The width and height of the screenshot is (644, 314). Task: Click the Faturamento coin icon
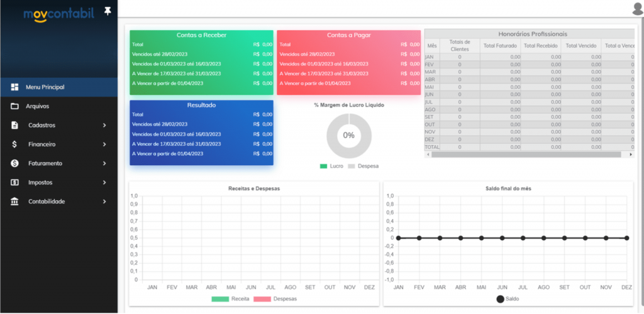click(14, 163)
